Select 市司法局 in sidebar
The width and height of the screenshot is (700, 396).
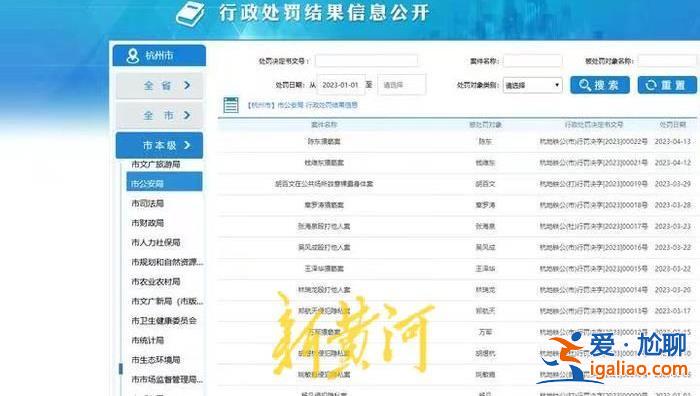point(147,204)
